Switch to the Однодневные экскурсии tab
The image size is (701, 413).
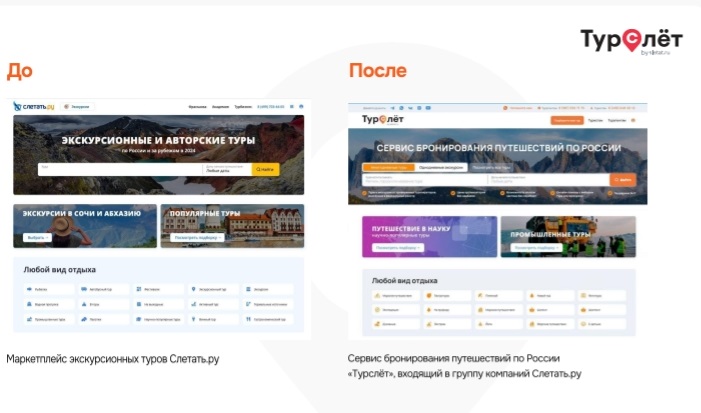[441, 168]
